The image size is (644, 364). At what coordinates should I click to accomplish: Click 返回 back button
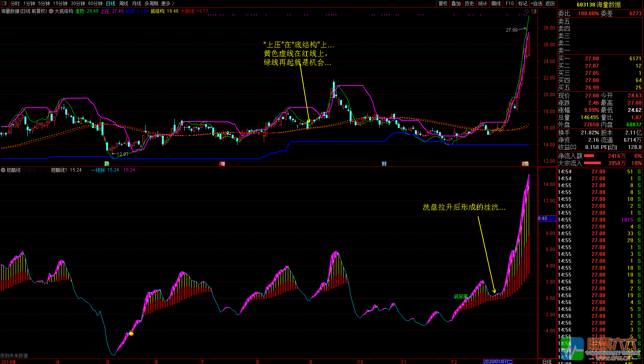tap(550, 3)
